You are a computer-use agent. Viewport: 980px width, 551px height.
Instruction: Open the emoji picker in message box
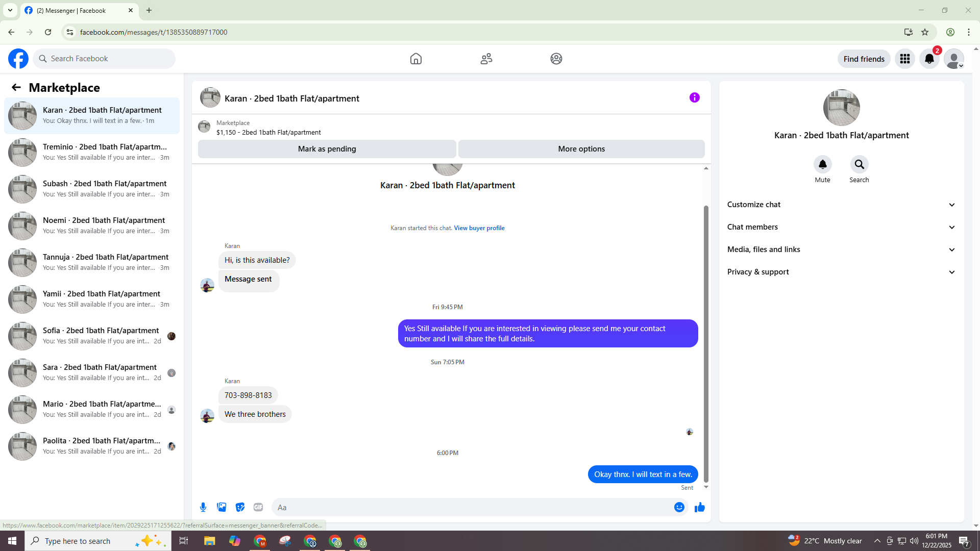(679, 507)
